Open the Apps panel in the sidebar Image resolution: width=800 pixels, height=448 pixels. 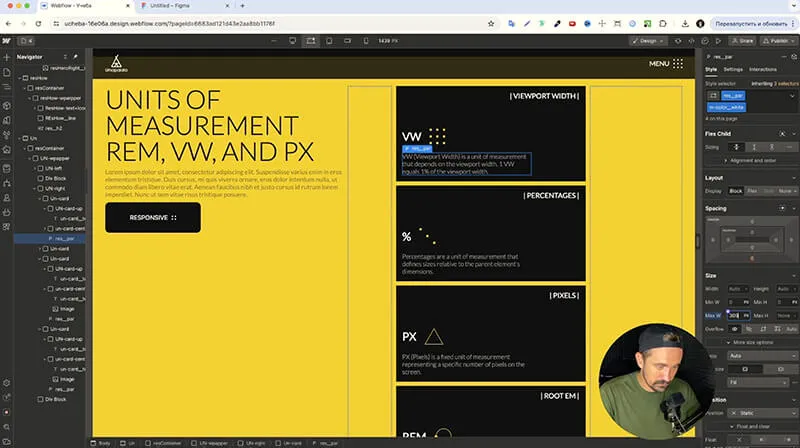pyautogui.click(x=7, y=227)
